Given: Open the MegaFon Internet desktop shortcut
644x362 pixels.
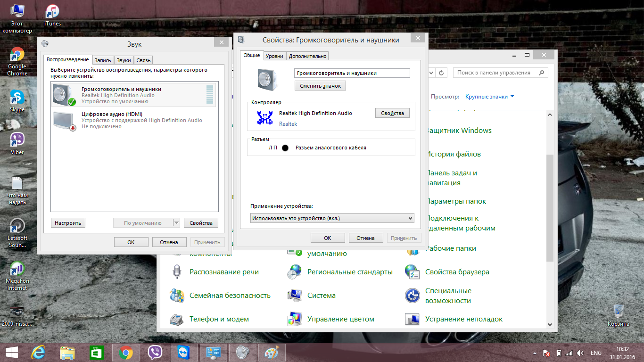Looking at the screenshot, I should pos(17,270).
